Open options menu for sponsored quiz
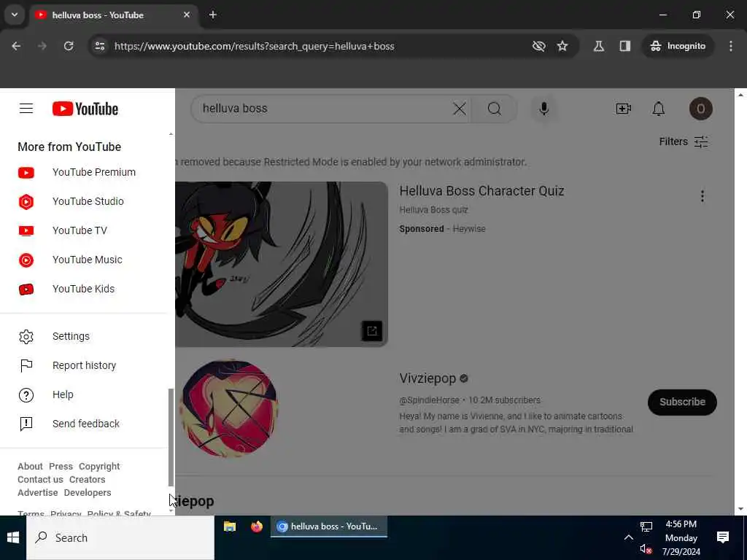This screenshot has width=747, height=560. pos(703,196)
